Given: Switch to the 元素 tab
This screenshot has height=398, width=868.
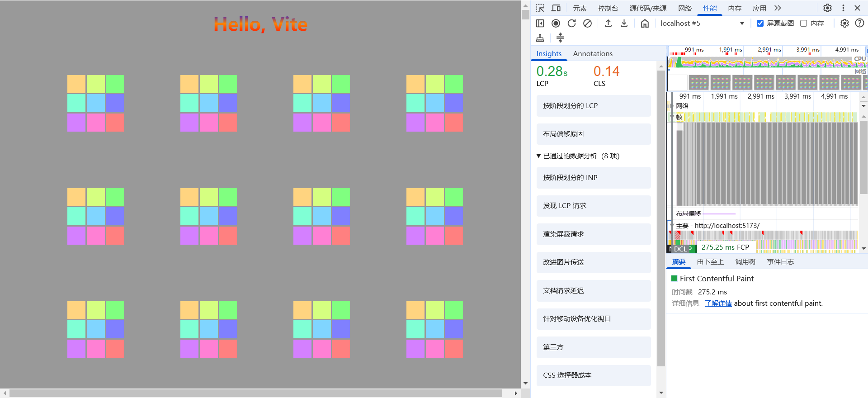Looking at the screenshot, I should (580, 8).
